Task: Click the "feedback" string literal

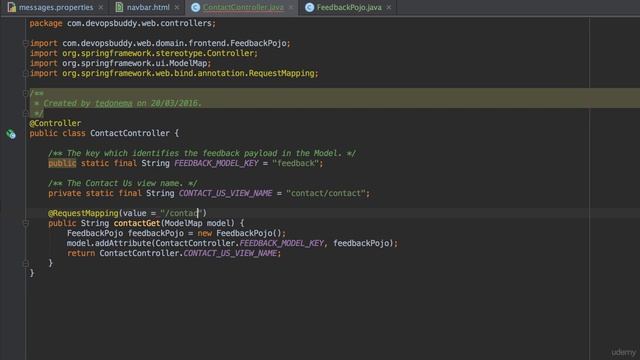Action: 295,163
